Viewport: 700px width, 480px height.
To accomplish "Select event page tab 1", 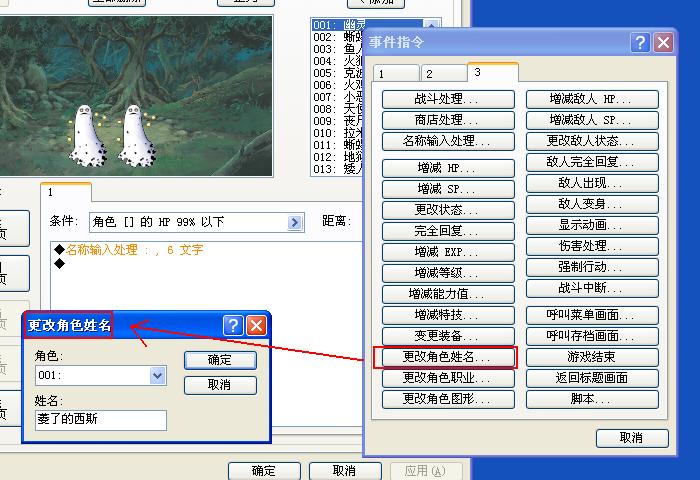I will [66, 192].
